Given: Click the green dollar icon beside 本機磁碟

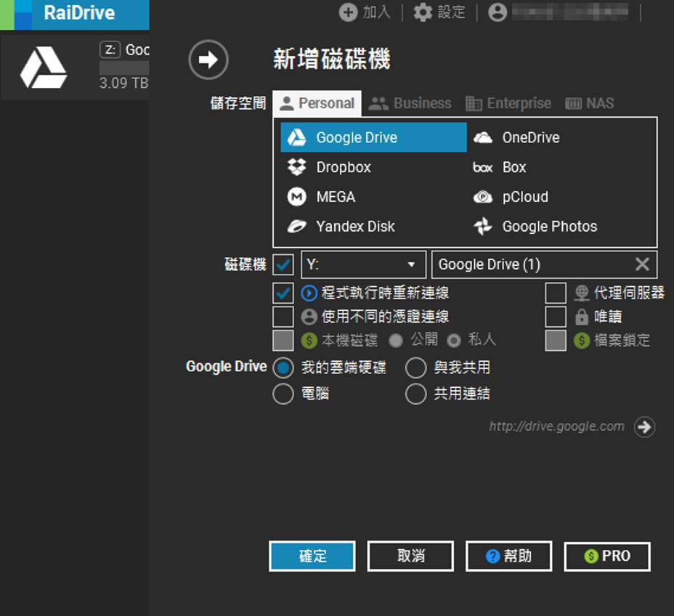Looking at the screenshot, I should [x=309, y=341].
